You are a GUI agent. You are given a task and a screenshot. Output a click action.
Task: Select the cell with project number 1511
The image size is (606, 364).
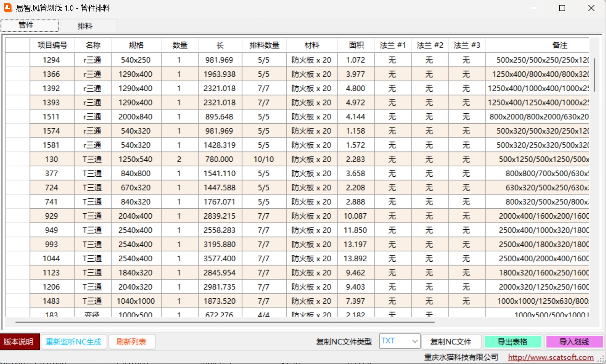51,117
